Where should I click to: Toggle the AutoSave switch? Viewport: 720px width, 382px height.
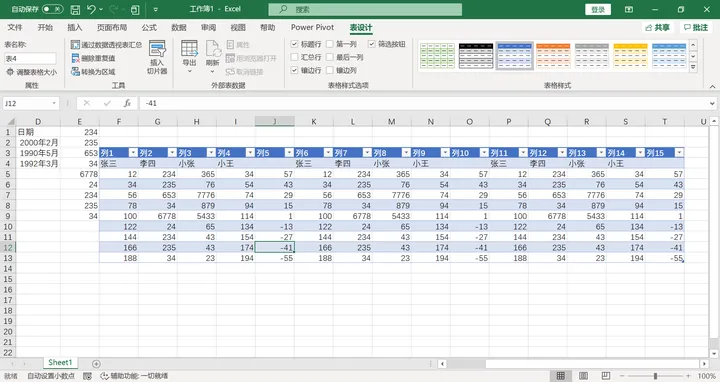coord(52,9)
